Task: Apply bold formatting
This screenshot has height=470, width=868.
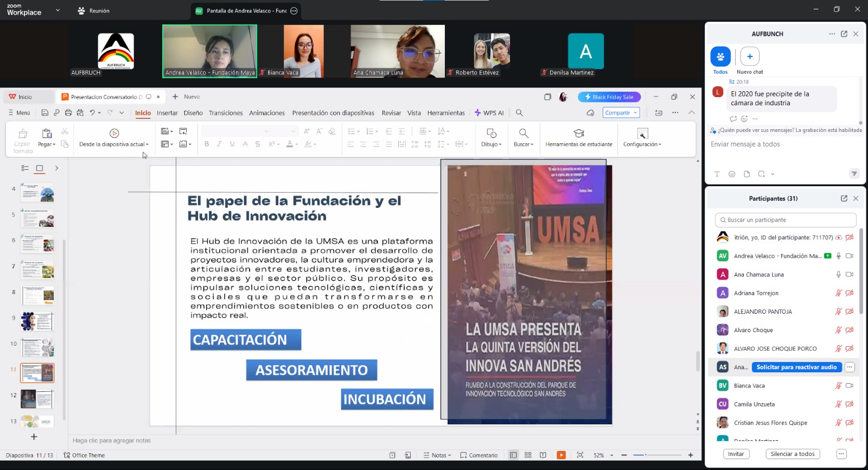Action: tap(207, 144)
